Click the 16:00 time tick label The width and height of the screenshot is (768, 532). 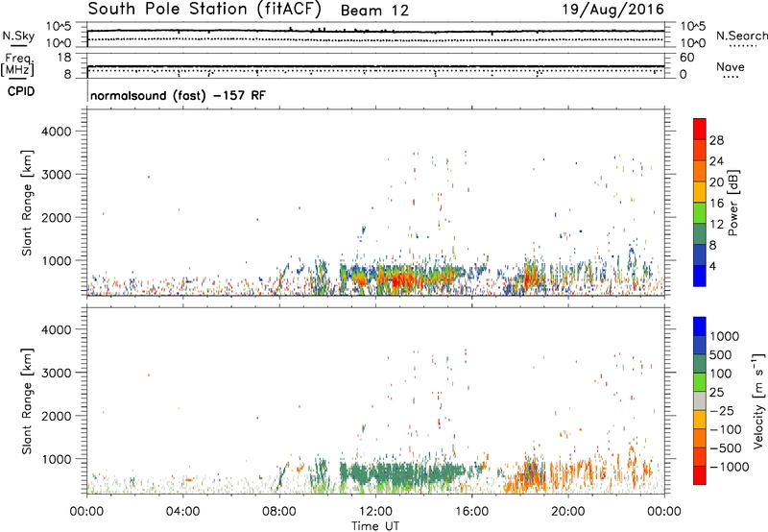tap(471, 512)
